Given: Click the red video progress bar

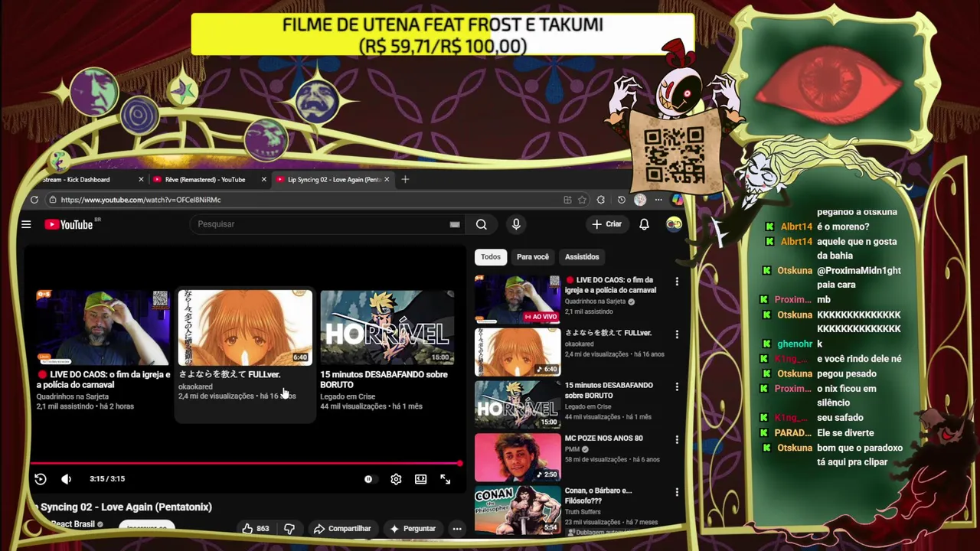Looking at the screenshot, I should coord(245,464).
